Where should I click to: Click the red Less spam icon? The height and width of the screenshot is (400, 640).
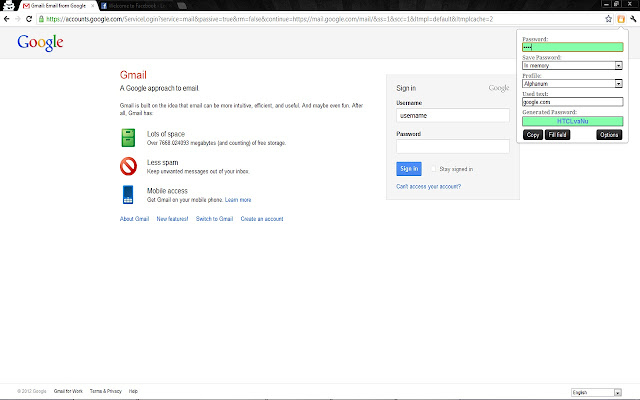[128, 166]
